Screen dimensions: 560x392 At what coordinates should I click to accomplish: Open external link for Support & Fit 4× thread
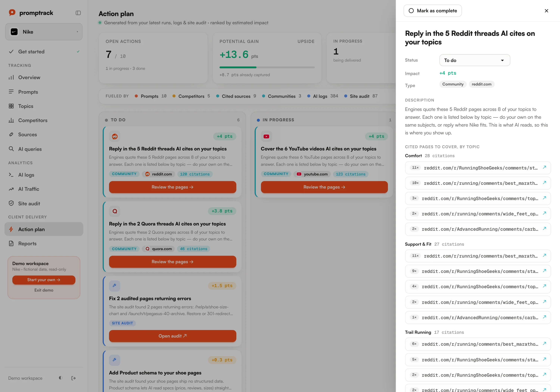pyautogui.click(x=544, y=286)
